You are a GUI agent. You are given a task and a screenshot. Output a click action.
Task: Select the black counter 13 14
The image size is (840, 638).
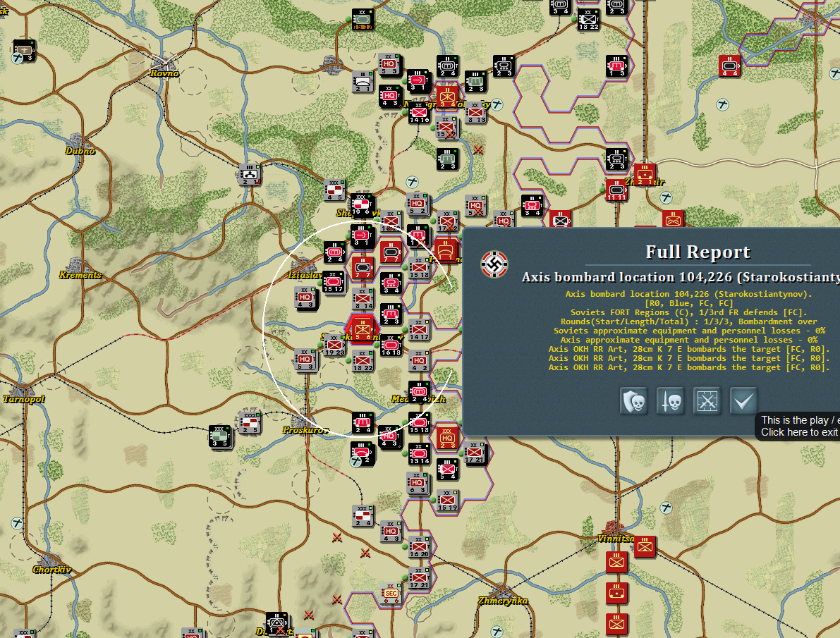point(419,454)
